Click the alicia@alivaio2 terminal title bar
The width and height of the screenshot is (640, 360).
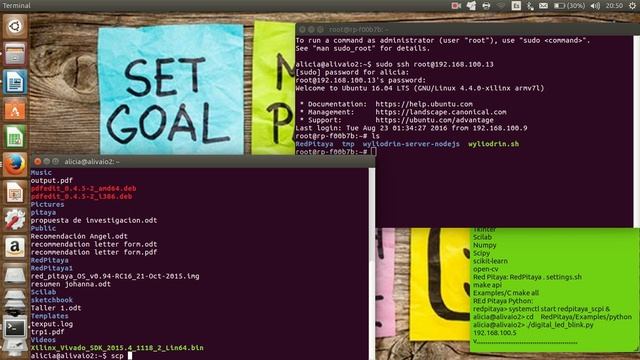[203, 162]
